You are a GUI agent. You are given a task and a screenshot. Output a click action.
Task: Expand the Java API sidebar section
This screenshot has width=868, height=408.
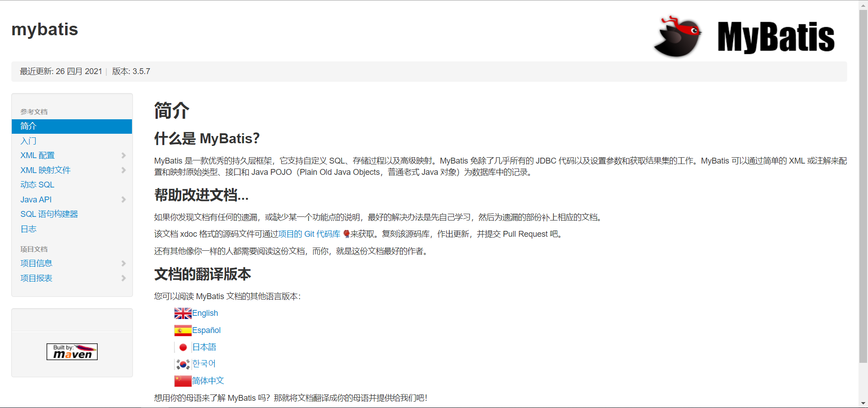(x=123, y=199)
